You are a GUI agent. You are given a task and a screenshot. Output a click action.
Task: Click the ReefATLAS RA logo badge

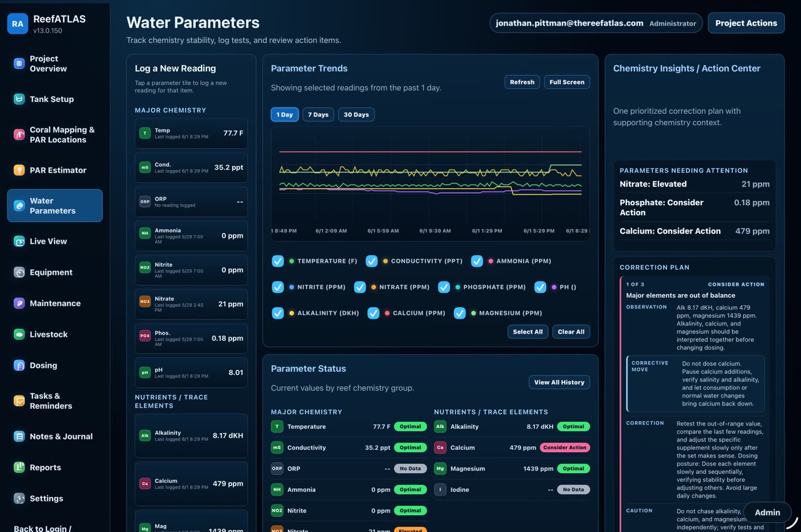[x=18, y=24]
